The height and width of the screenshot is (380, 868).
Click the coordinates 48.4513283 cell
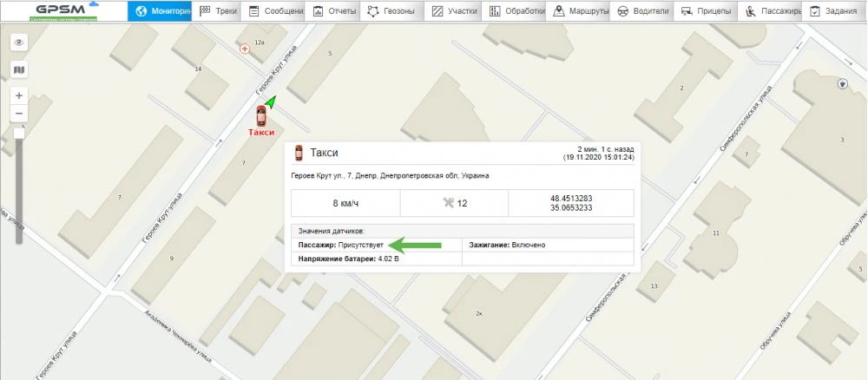(571, 203)
